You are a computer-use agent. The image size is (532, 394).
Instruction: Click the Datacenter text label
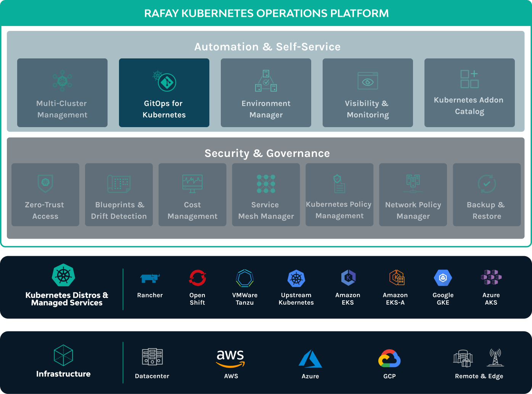coord(152,376)
